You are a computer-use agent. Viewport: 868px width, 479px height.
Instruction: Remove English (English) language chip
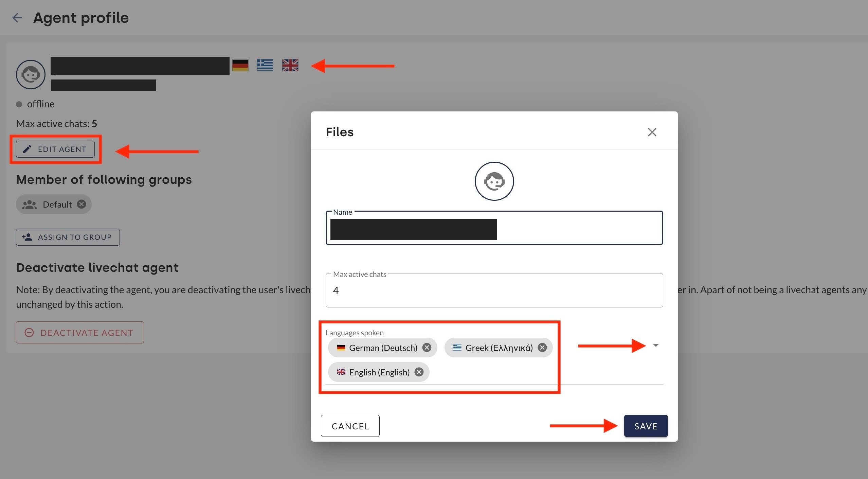[419, 372]
